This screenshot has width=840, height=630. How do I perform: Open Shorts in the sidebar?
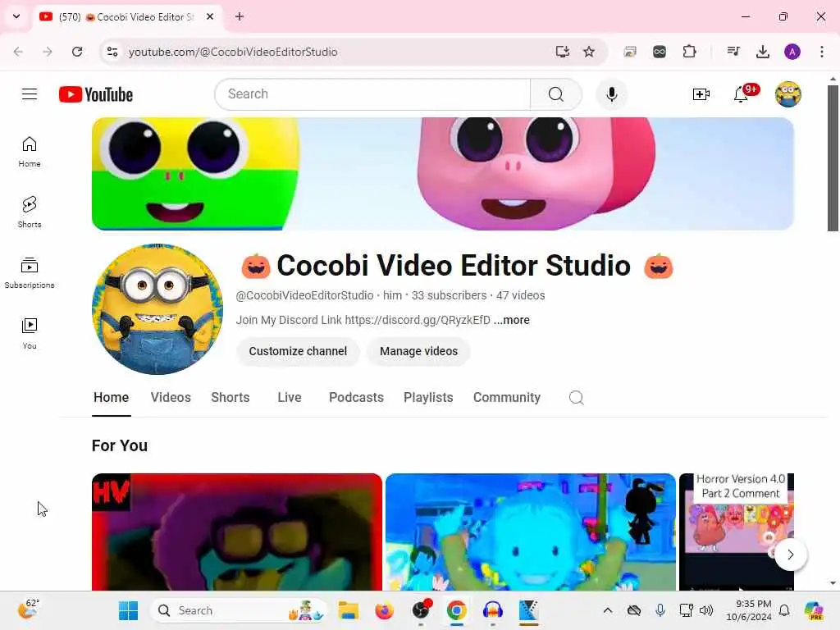pos(30,212)
